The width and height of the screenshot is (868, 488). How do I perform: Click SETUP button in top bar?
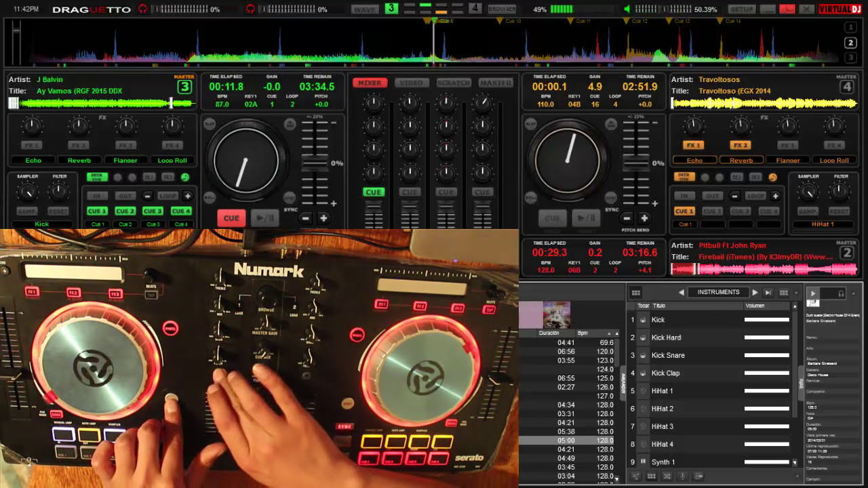pyautogui.click(x=742, y=9)
